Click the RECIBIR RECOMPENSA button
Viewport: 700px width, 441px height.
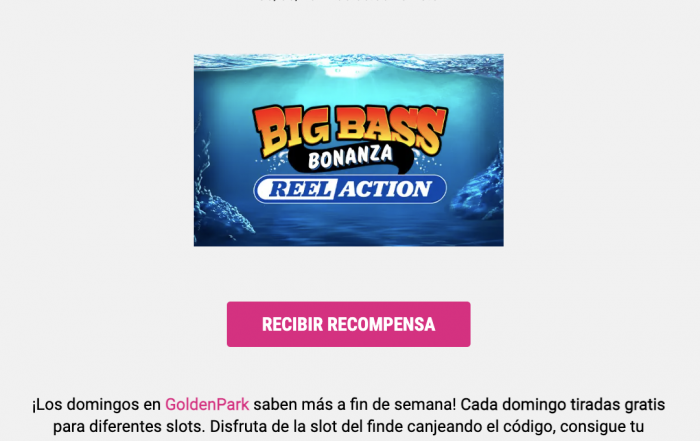[348, 324]
